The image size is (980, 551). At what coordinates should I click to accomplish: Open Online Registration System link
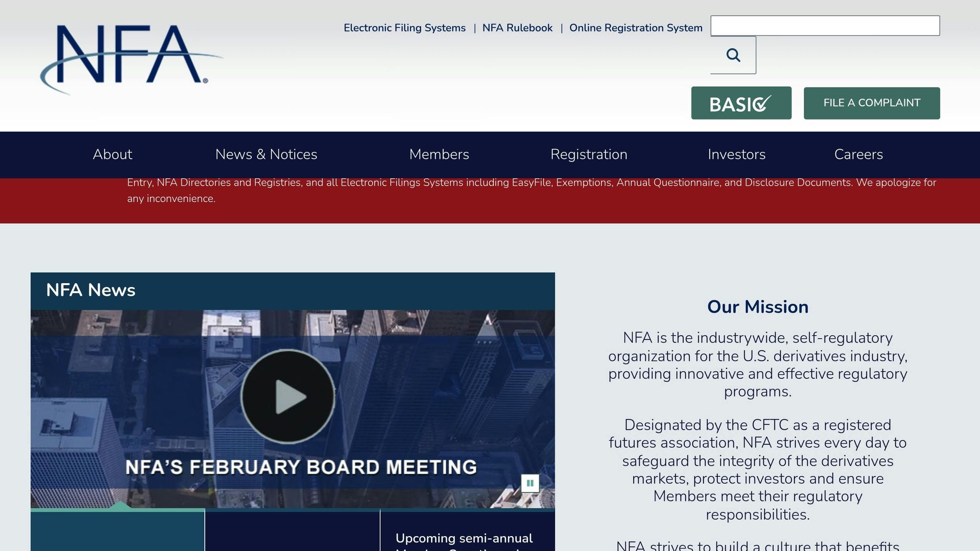[635, 28]
